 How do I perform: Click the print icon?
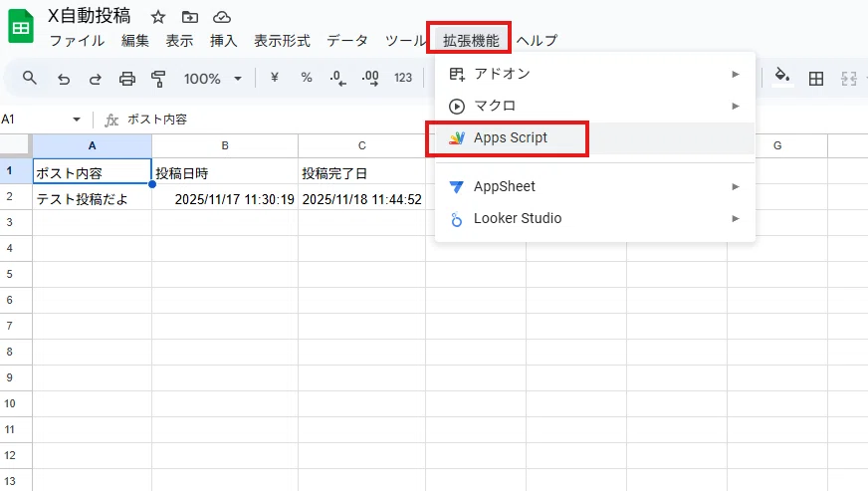point(127,79)
